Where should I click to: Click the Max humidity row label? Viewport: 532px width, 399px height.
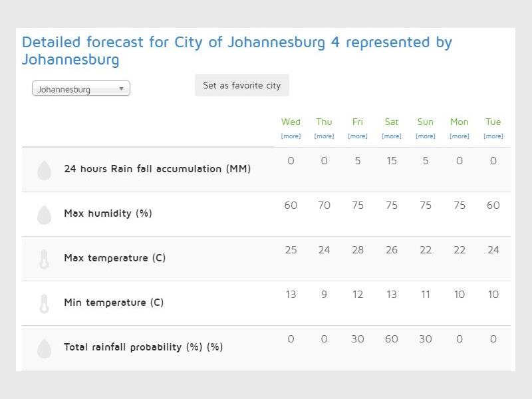click(108, 213)
